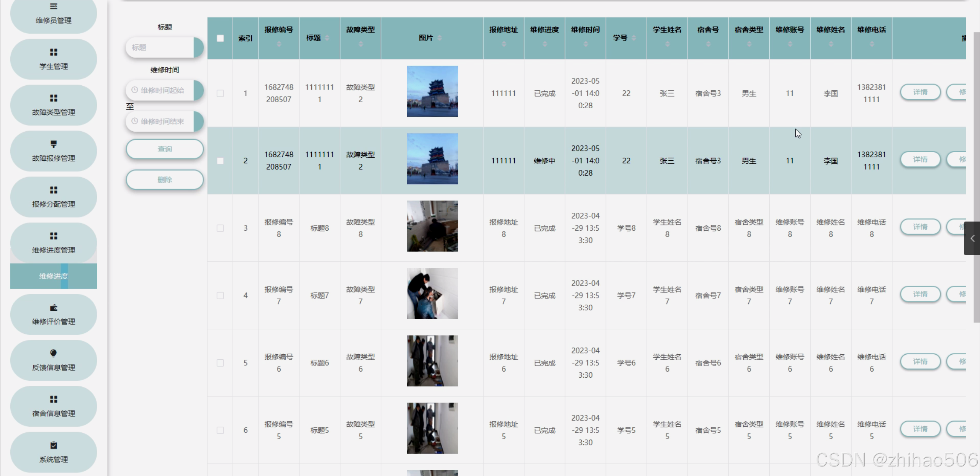Screen dimensions: 980x476
Task: Click the 故障报修管理 sidebar icon
Action: pos(53,144)
